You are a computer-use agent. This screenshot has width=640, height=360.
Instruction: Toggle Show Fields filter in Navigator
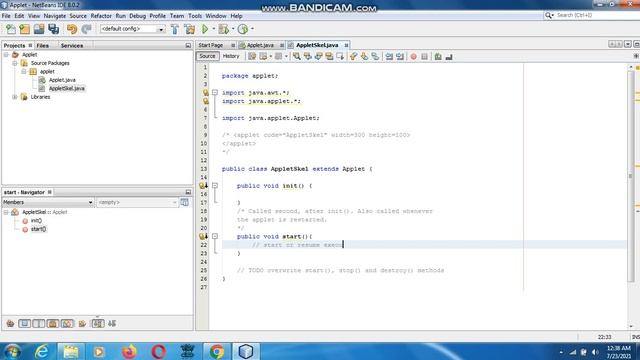click(24, 324)
